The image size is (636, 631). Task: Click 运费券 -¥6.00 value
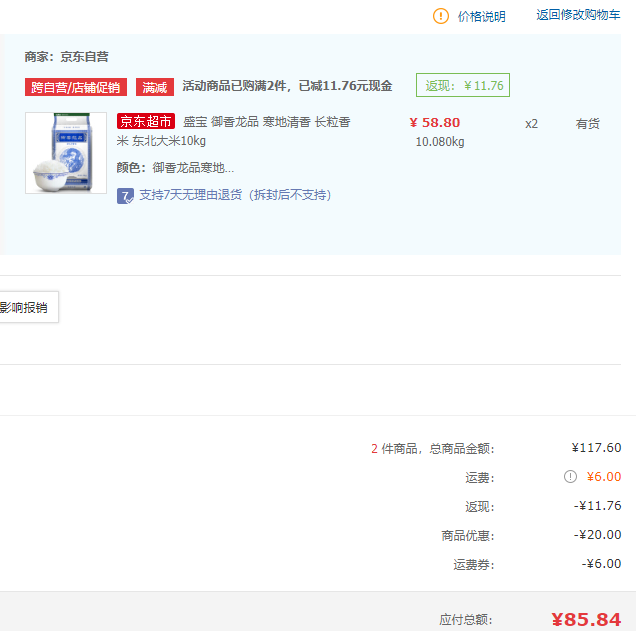pos(601,564)
